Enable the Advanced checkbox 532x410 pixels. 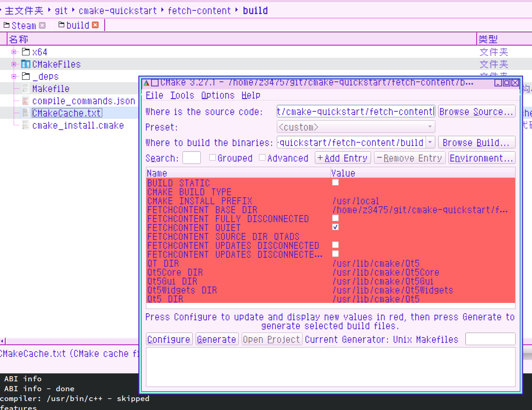coord(262,158)
